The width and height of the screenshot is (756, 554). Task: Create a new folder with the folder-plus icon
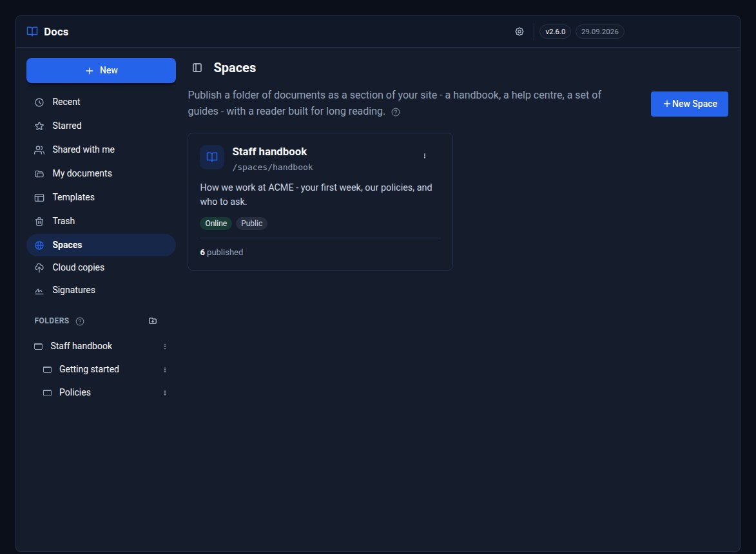(153, 321)
